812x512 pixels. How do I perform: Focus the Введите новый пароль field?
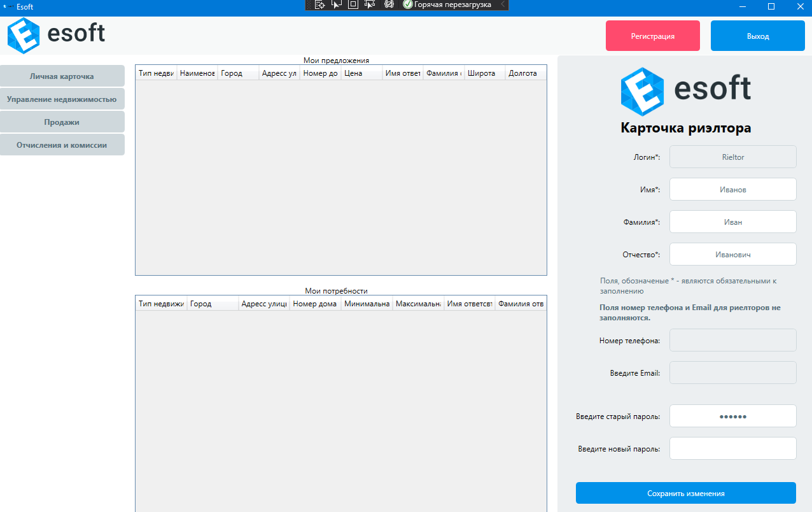732,448
